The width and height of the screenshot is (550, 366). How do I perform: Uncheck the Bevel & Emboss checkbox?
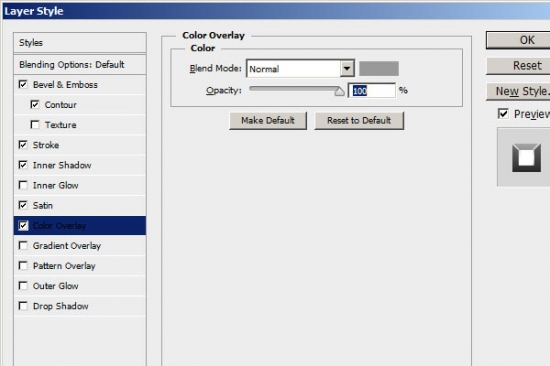[x=23, y=84]
